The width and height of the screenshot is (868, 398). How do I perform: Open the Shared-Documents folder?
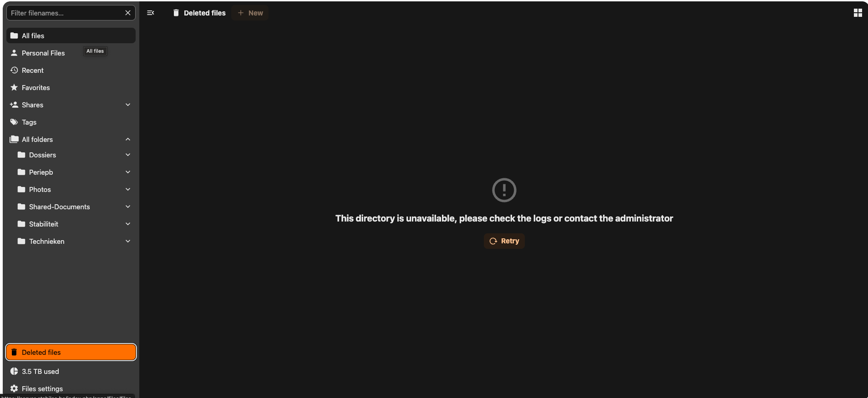[x=59, y=207]
